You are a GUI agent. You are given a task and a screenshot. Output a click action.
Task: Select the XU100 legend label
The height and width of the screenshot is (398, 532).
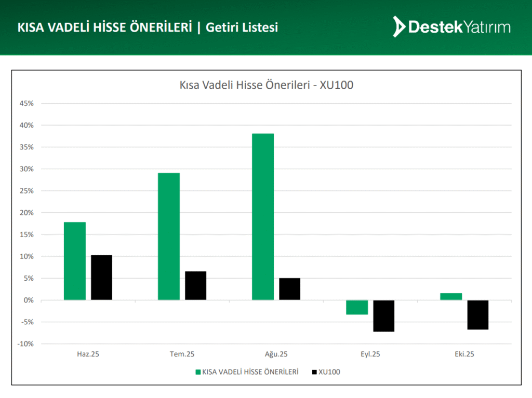[x=329, y=372]
